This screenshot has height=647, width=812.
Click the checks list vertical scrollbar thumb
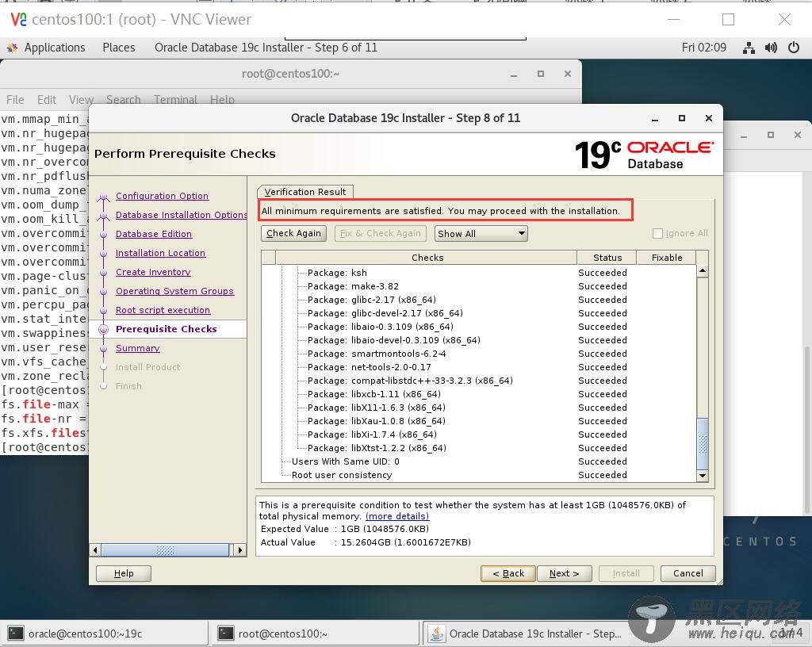pos(703,443)
